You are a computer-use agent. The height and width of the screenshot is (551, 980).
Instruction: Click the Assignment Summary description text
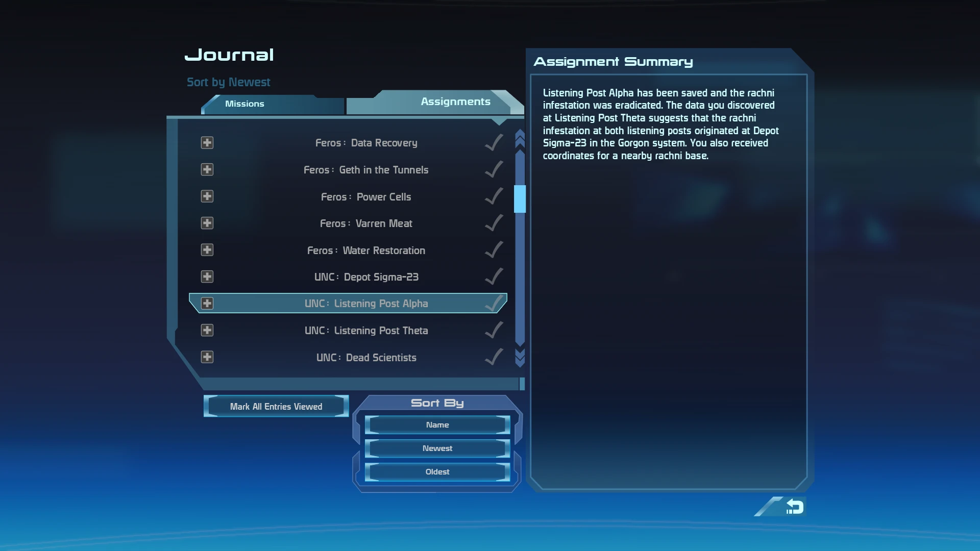coord(660,124)
